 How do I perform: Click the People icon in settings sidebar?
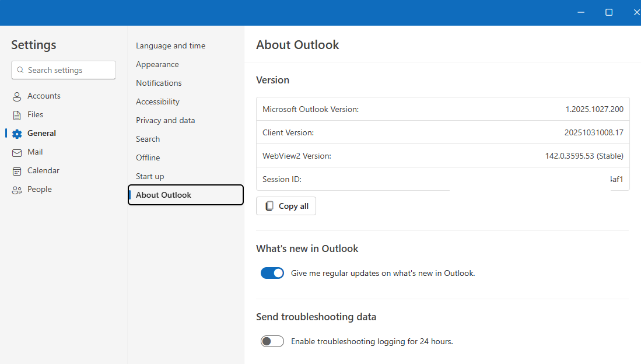[x=17, y=190]
